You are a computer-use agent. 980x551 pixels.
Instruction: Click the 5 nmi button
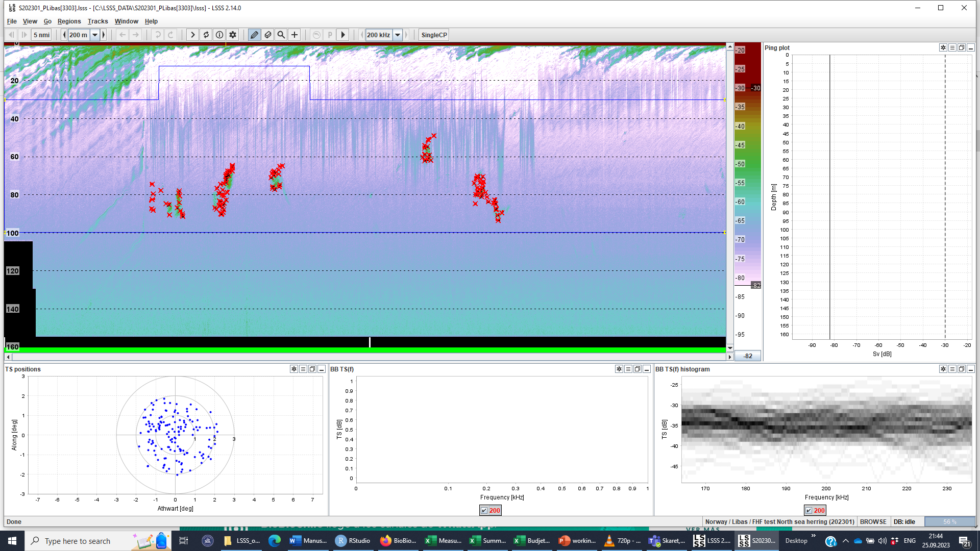point(42,35)
